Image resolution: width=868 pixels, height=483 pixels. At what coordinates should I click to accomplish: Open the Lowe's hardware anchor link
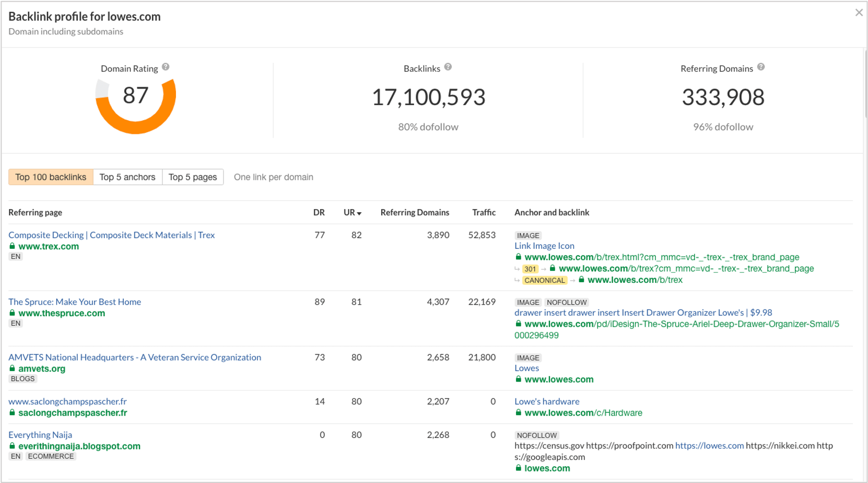coord(547,401)
